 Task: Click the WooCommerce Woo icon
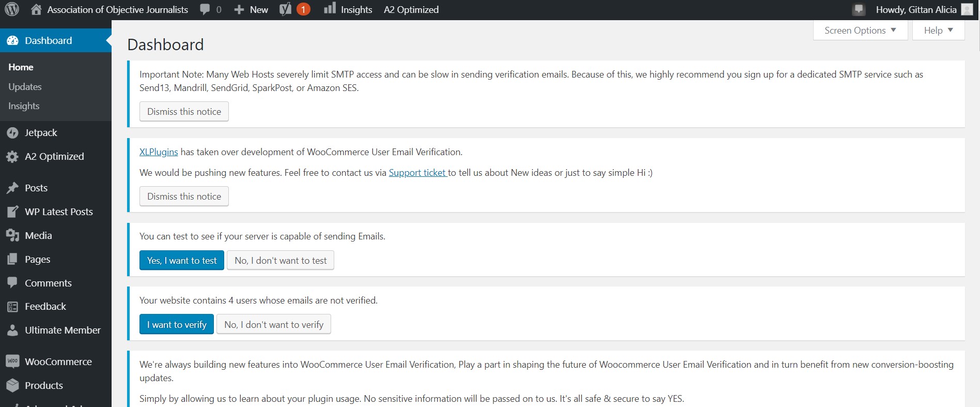(13, 361)
